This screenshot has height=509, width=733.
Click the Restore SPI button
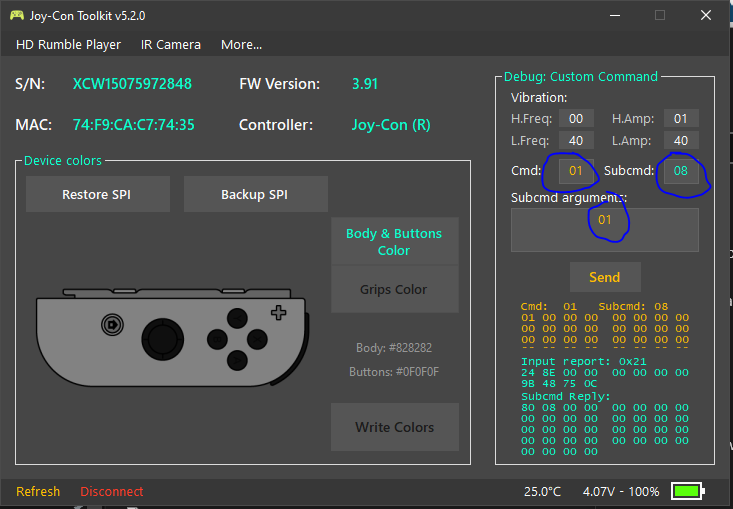[x=97, y=194]
